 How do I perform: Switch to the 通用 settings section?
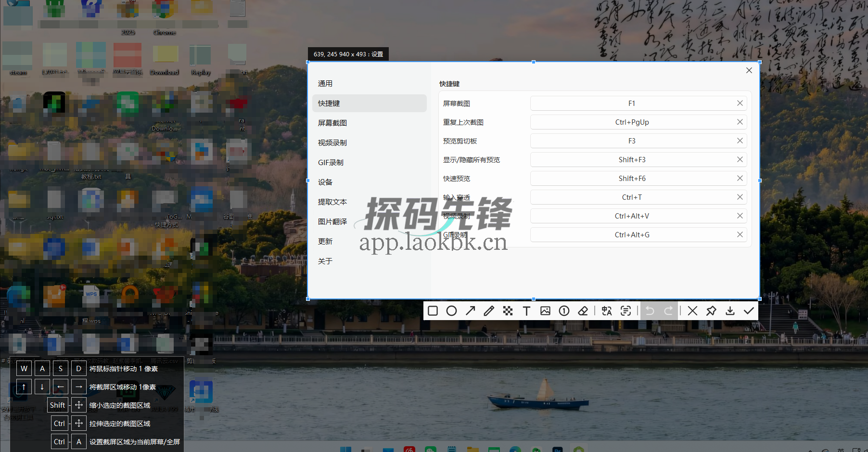click(325, 83)
